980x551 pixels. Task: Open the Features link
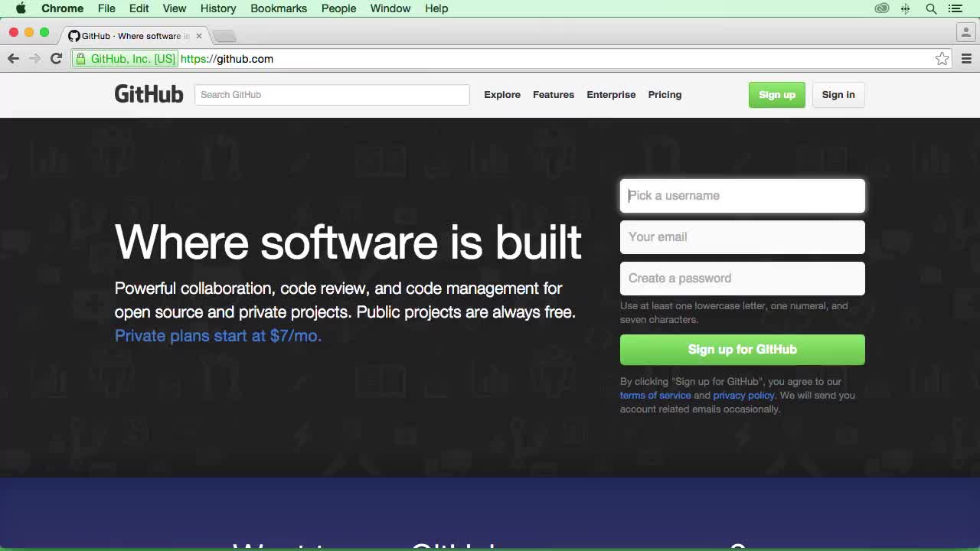tap(554, 95)
